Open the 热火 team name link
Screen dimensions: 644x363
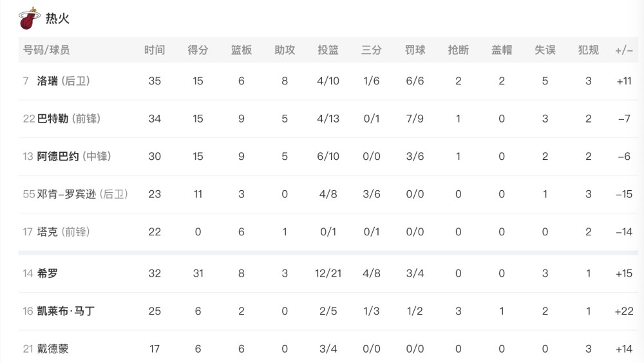[x=57, y=19]
